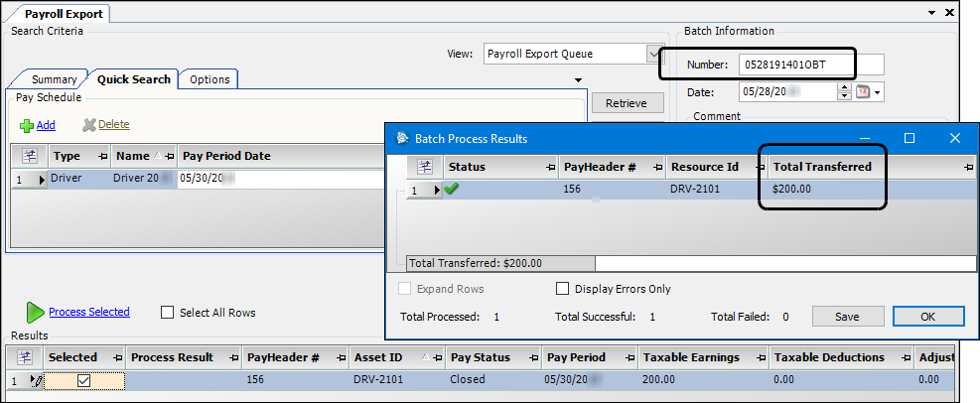Click the Retrieve button

[x=626, y=103]
